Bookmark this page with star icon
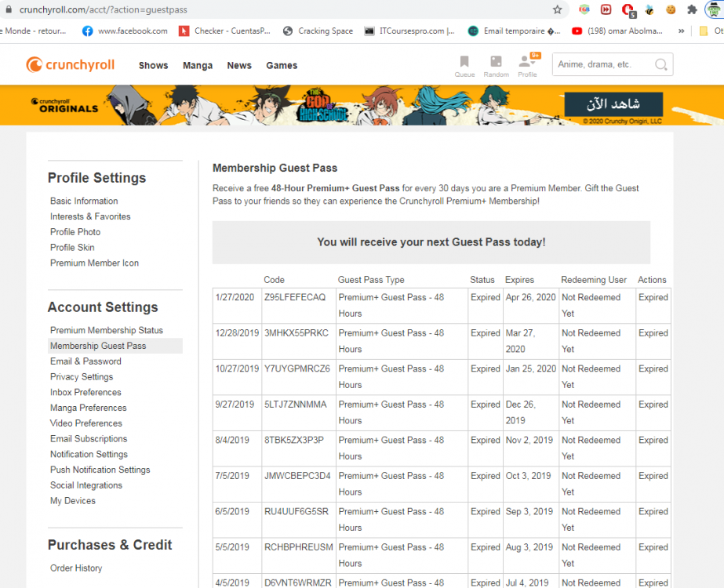The width and height of the screenshot is (724, 588). (558, 9)
